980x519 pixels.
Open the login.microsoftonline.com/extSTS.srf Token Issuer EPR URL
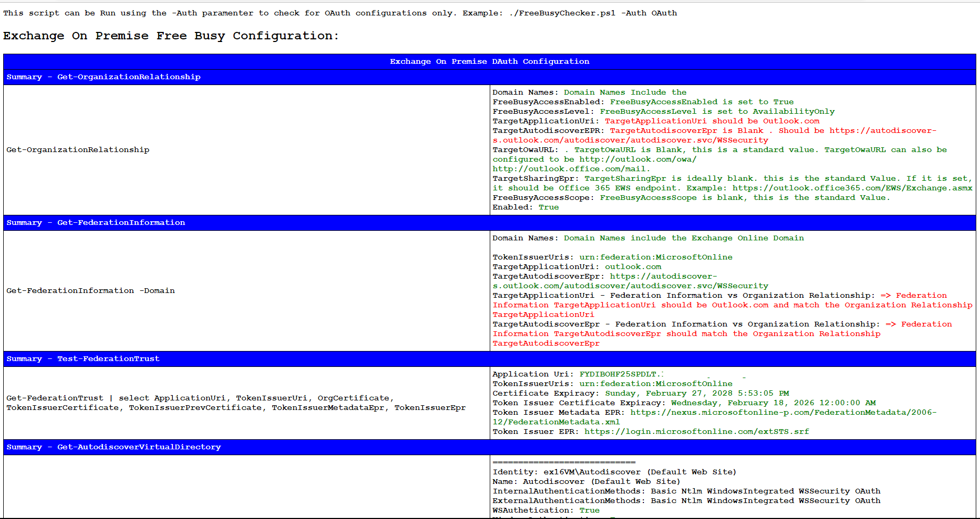(x=696, y=432)
